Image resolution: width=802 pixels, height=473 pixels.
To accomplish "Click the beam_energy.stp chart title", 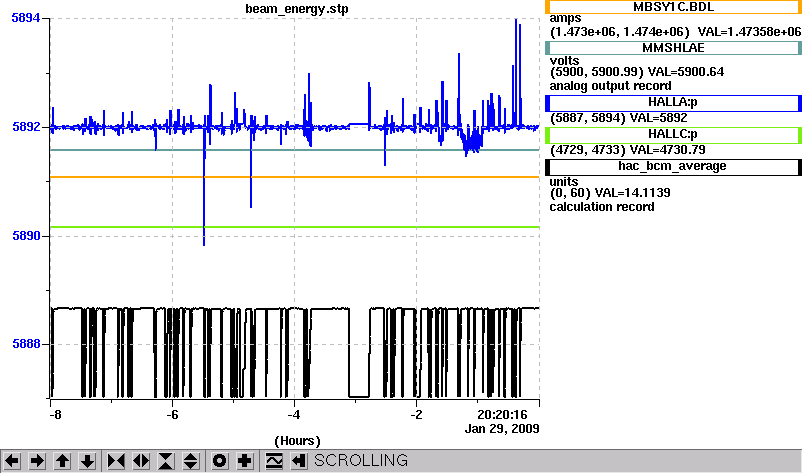I will [x=297, y=9].
